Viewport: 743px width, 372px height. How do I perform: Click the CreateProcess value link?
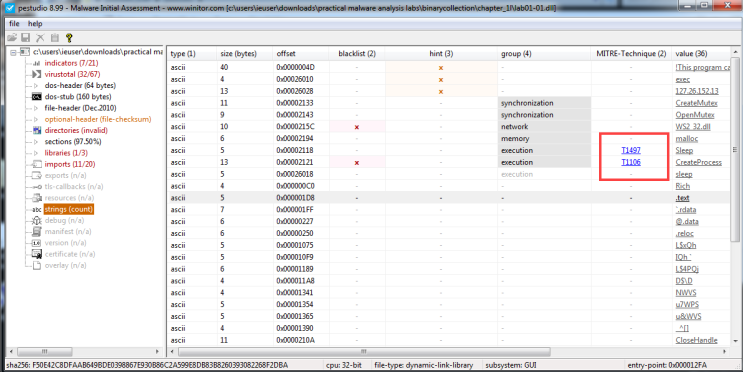click(698, 162)
